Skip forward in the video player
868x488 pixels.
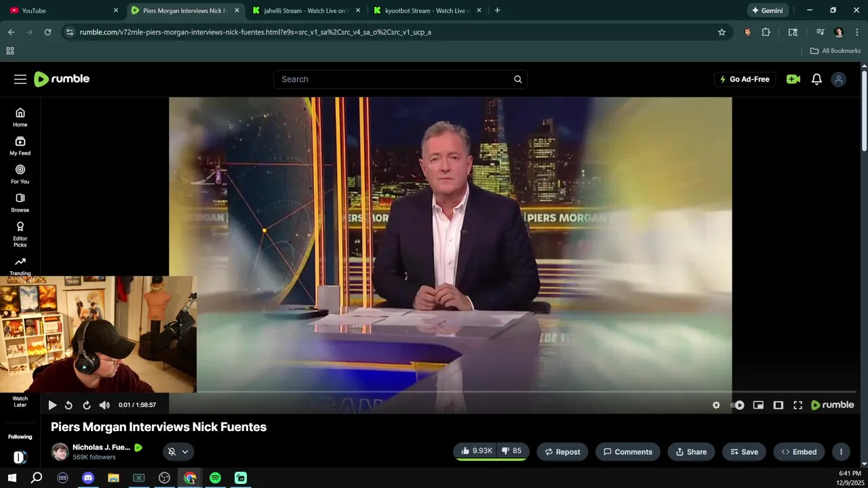pyautogui.click(x=87, y=405)
